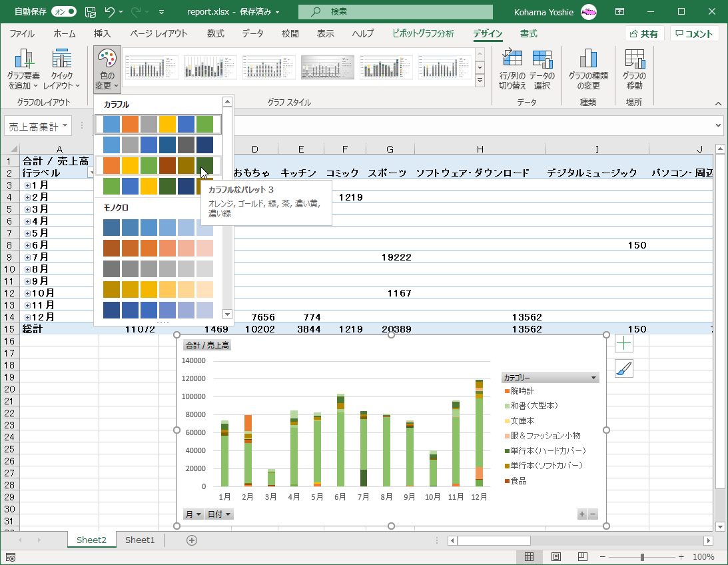Click the 検索 search box in title bar
Viewport: 728px width, 565px height.
(396, 12)
